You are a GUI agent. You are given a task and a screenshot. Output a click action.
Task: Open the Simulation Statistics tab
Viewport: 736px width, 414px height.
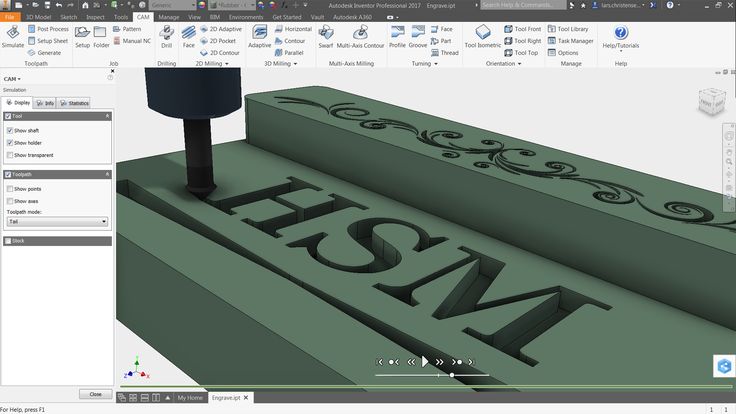75,103
